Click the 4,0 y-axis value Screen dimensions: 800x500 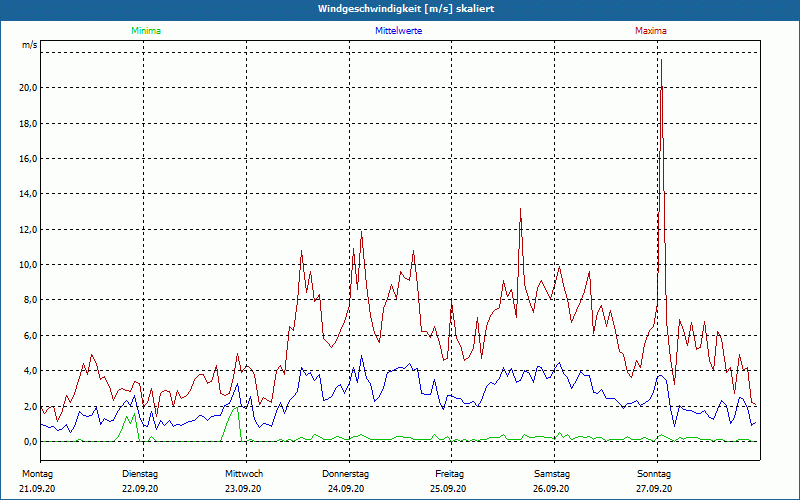tap(31, 371)
